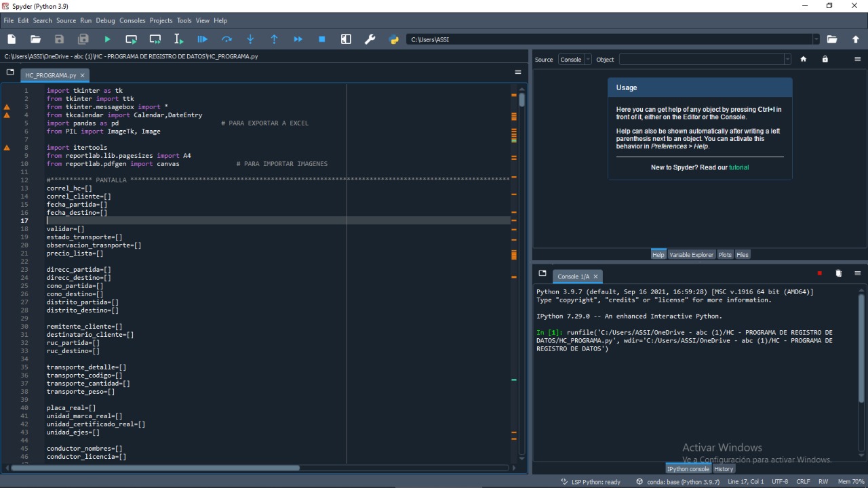The width and height of the screenshot is (868, 488).
Task: Maximize the current pane icon
Action: pos(347,39)
